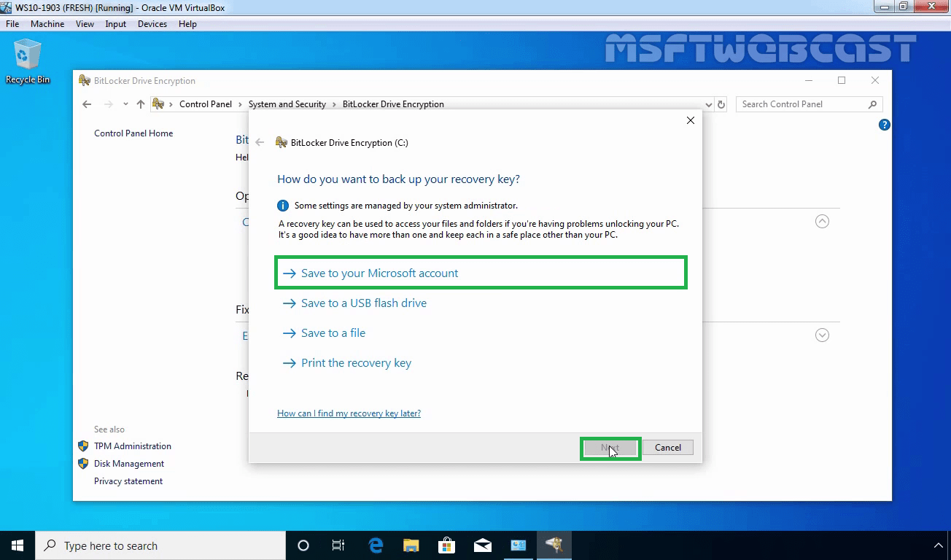Screen dimensions: 951x560
Task: Click the Cancel button
Action: pos(667,447)
